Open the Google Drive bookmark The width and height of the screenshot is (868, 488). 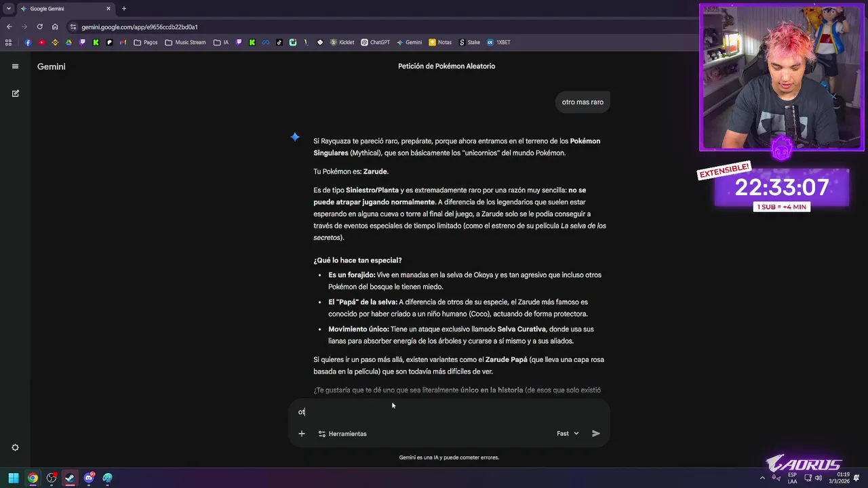(68, 42)
